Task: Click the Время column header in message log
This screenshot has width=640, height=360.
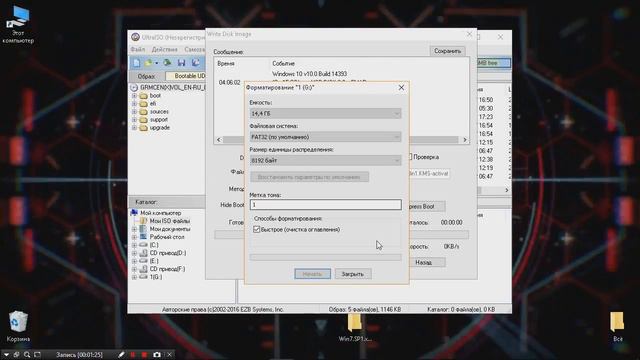Action: 226,64
